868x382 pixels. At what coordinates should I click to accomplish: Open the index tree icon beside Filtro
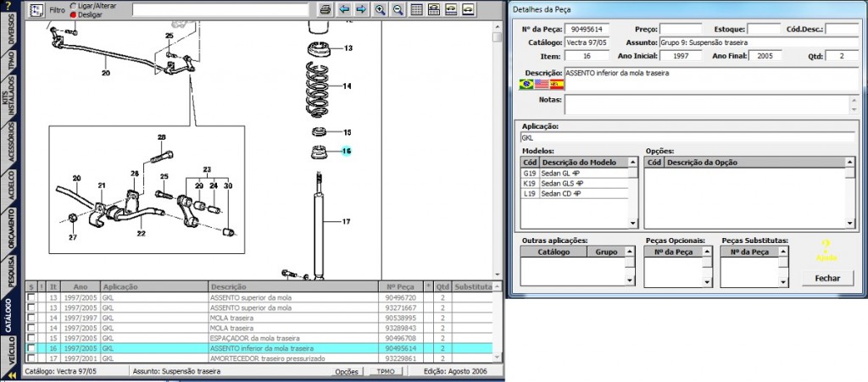tap(36, 10)
